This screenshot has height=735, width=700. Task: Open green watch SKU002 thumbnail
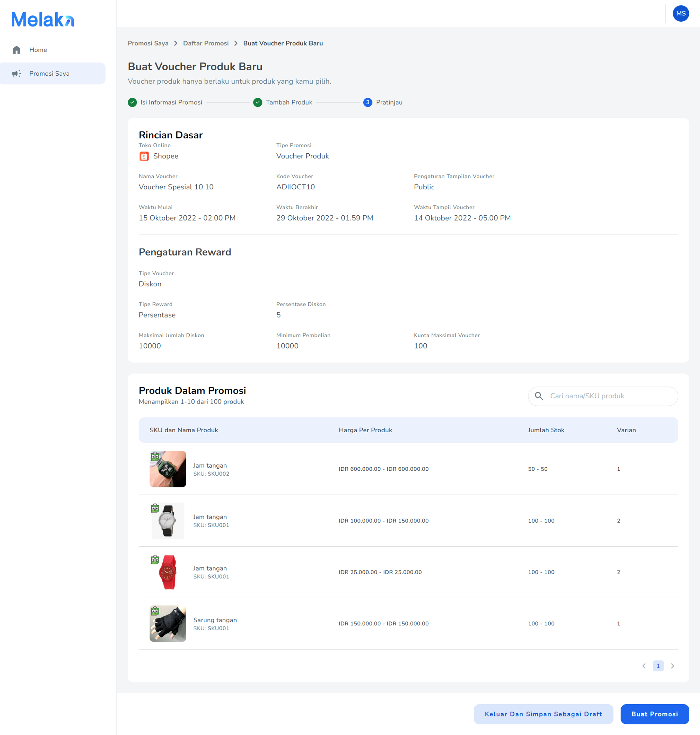[168, 469]
